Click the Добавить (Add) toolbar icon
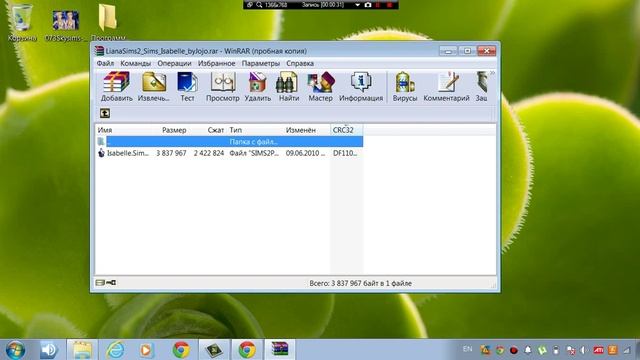The image size is (640, 360). click(116, 86)
